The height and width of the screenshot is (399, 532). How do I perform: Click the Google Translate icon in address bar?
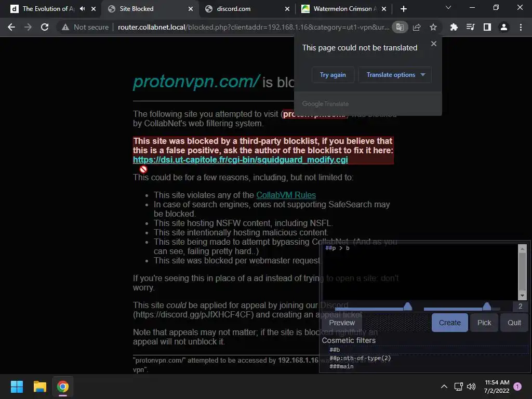coord(400,27)
